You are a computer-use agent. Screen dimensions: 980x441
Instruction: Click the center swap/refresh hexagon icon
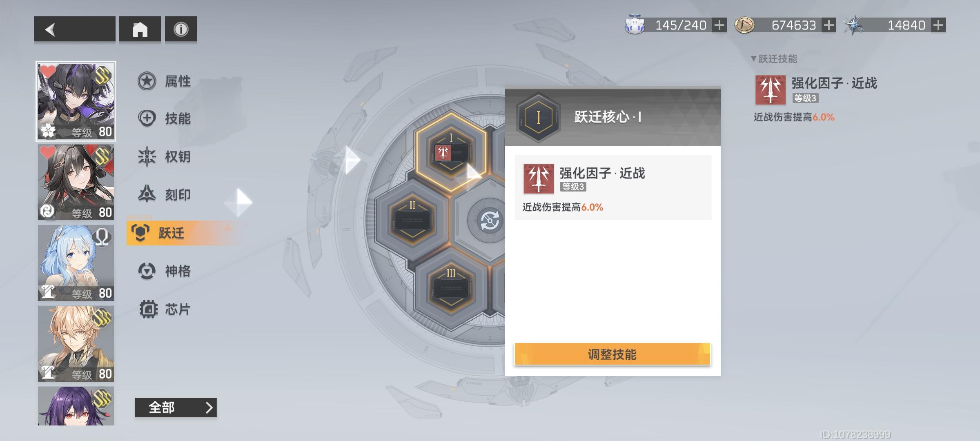tap(489, 220)
